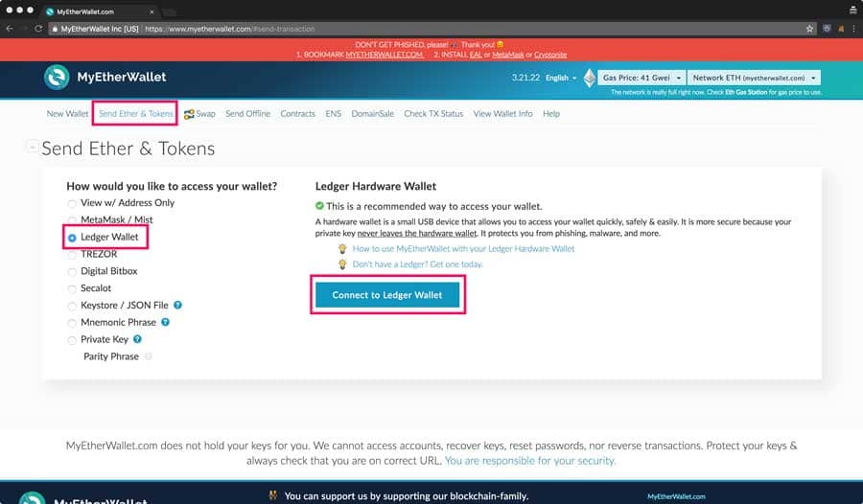Viewport: 863px width, 504px height.
Task: Open DomainSale tab
Action: coord(373,113)
